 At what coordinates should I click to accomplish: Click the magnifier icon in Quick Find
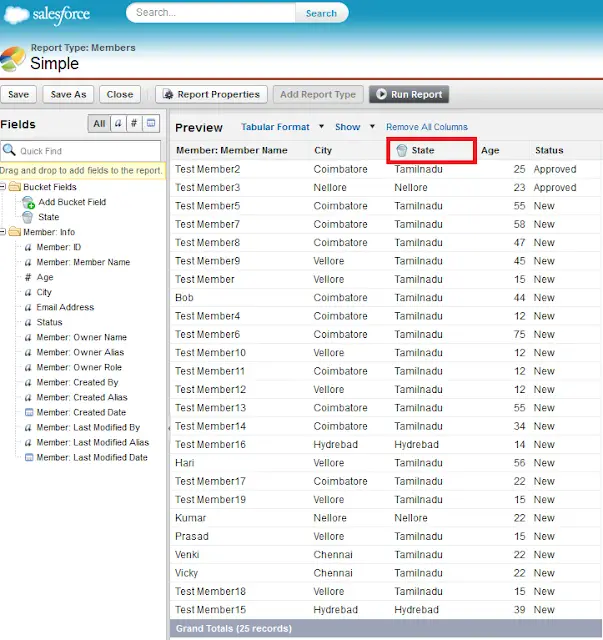(9, 150)
